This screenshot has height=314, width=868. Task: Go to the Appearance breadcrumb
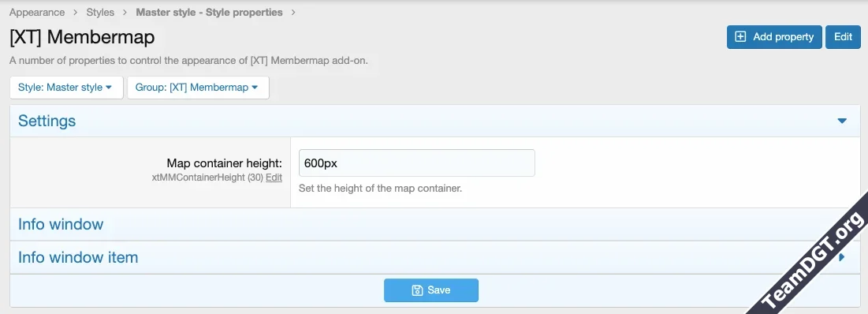click(37, 12)
